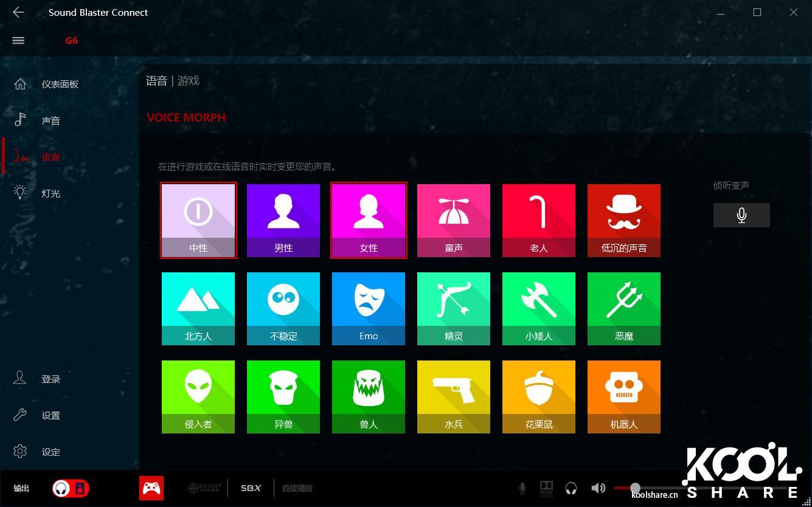Screen dimensions: 812x507
Task: Go back with the arrow icon
Action: tap(18, 12)
